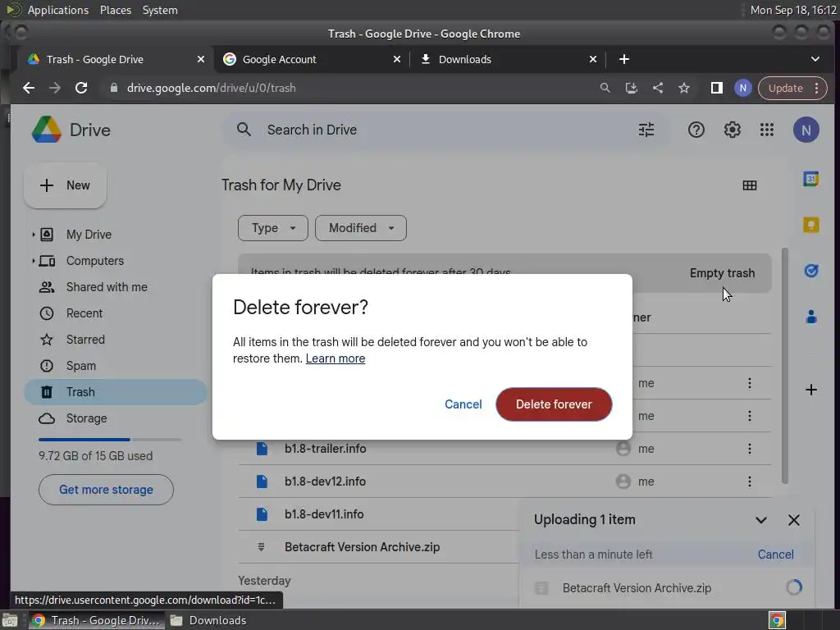Open Recent in the sidebar
This screenshot has width=840, height=630.
115,313
